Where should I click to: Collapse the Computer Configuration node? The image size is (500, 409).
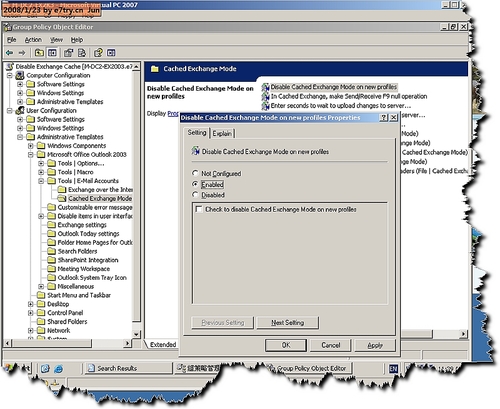click(10, 75)
